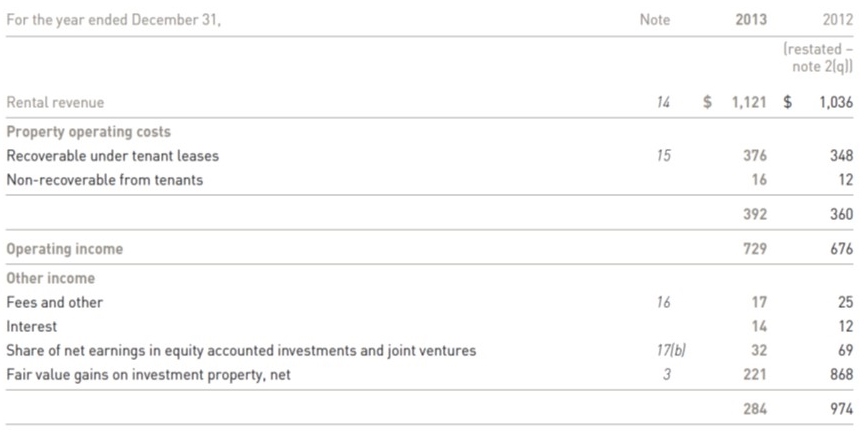Click the "Rental revenue" row label
Screen dimensions: 866x434
tap(55, 103)
